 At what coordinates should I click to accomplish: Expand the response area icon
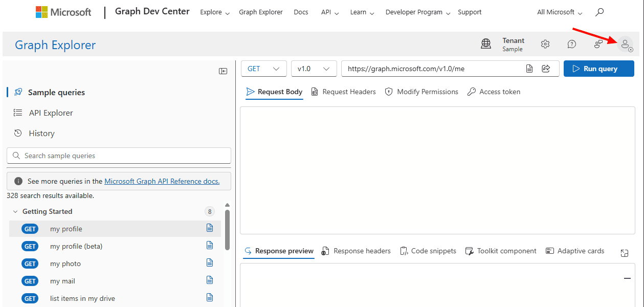(x=624, y=253)
